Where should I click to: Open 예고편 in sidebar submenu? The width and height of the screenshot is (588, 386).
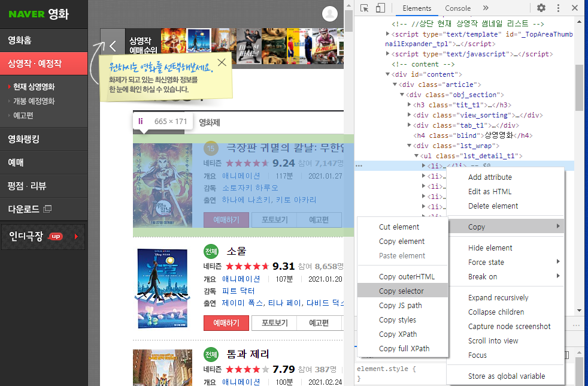(x=23, y=115)
